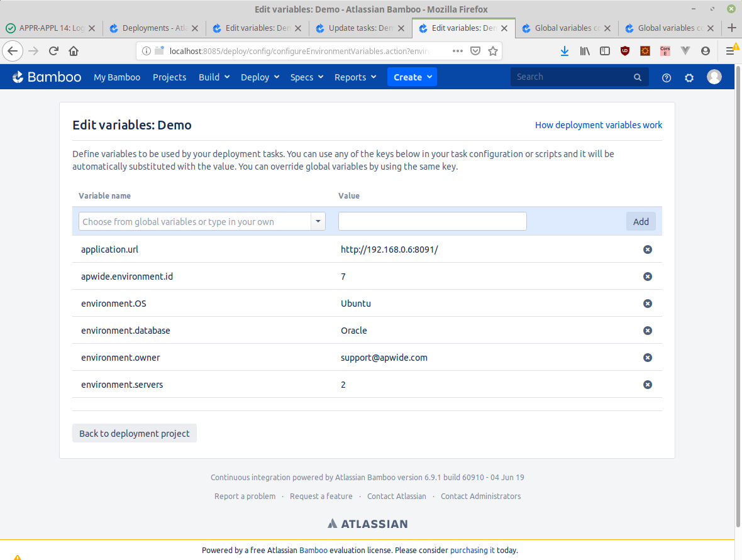Open the user profile avatar menu
Viewport: 742px width, 560px height.
[714, 77]
